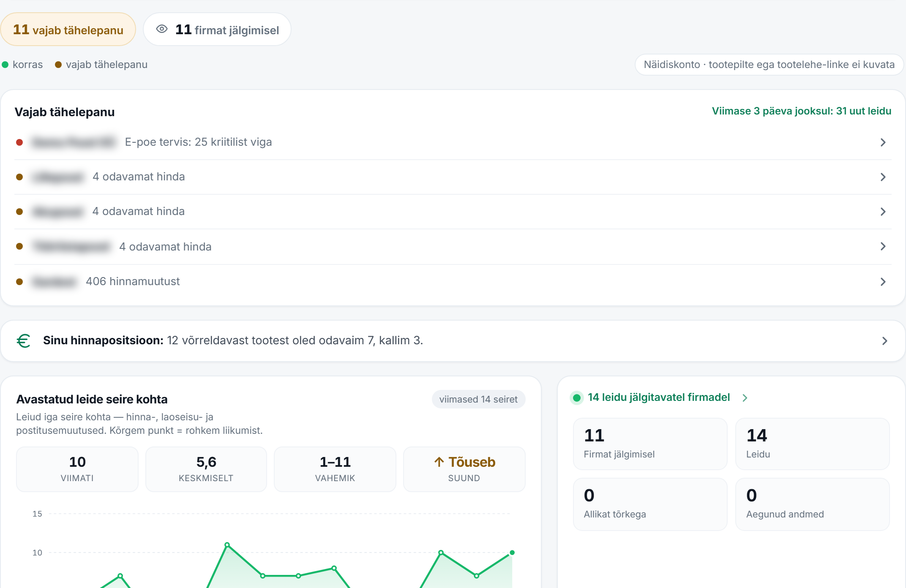Select the 11 vajab tähelepanu pill
Viewport: 906px width, 588px height.
(68, 30)
